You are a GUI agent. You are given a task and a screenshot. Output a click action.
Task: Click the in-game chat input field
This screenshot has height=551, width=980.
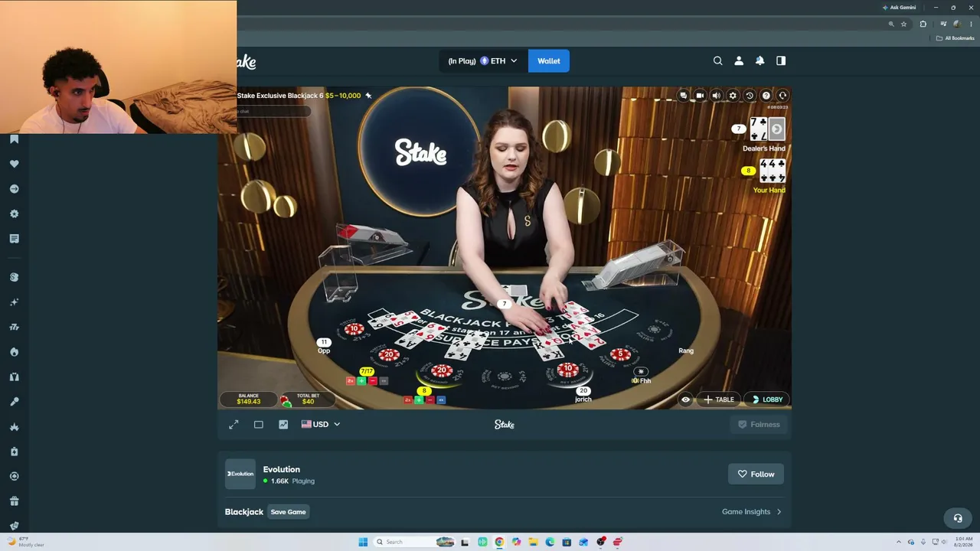click(273, 112)
